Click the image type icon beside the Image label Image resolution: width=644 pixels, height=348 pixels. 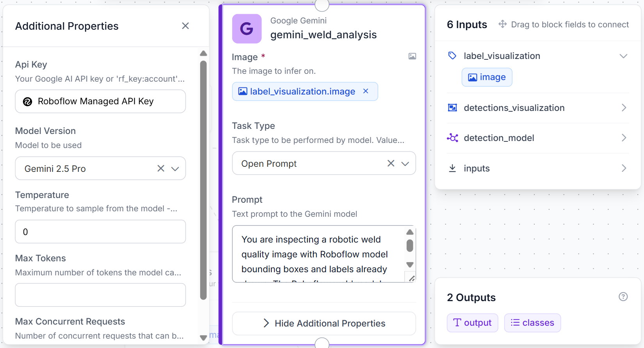click(412, 56)
